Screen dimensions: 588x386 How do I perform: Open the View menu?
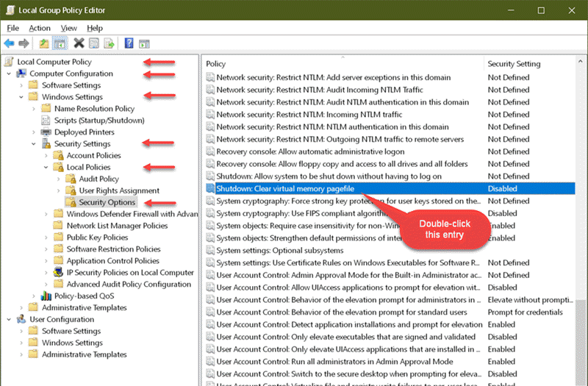(68, 28)
